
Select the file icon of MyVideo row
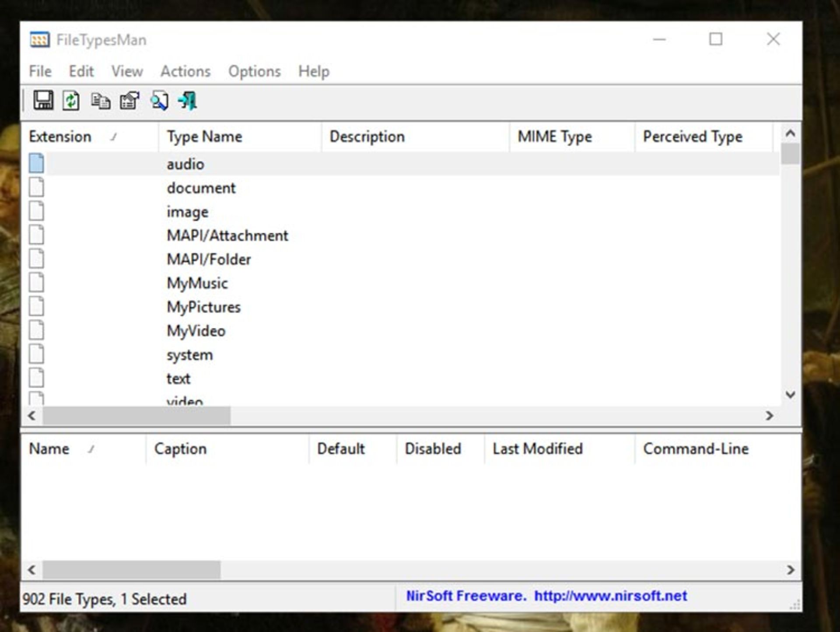(x=37, y=330)
